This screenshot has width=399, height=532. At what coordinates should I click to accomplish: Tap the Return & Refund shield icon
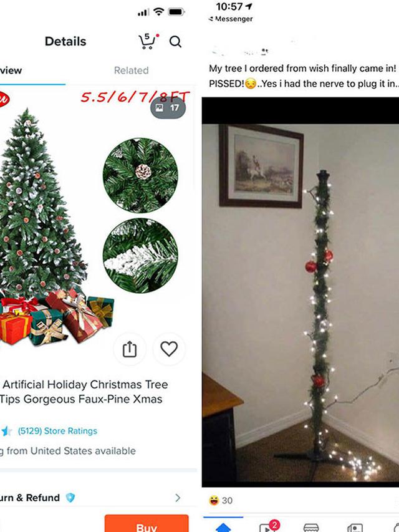pos(70,498)
